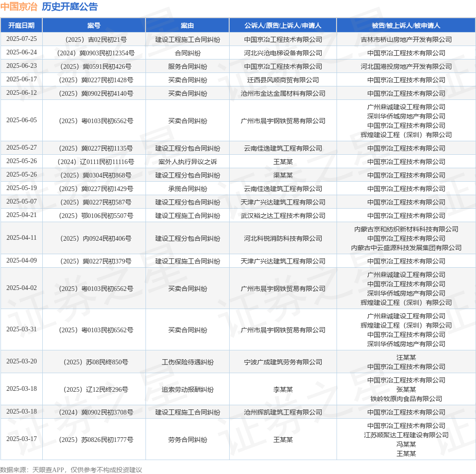Image resolution: width=476 pixels, height=474 pixels.
Task: Click plaintiff 宁波广成建筑劳务有限公司
Action: tap(283, 362)
